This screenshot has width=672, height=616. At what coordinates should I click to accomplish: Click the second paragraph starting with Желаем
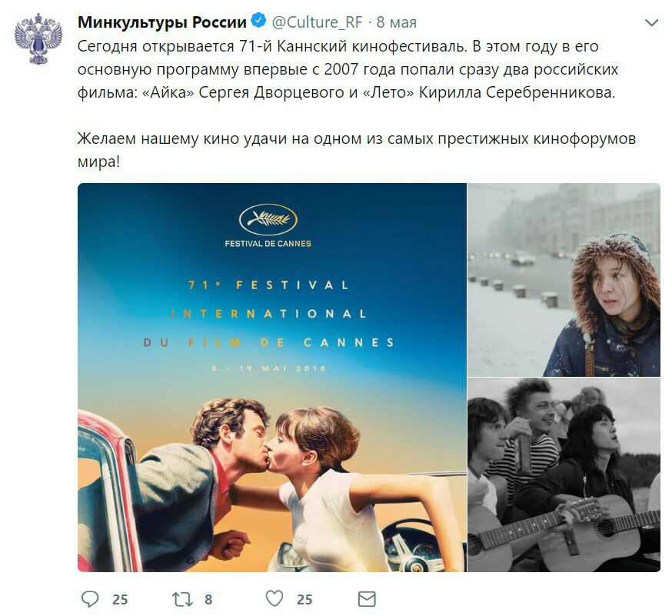click(x=356, y=150)
